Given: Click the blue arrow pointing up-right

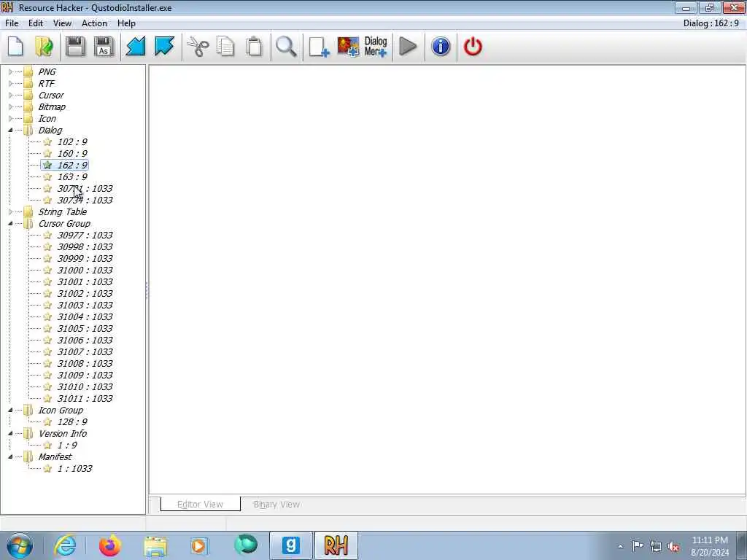Looking at the screenshot, I should click(164, 47).
